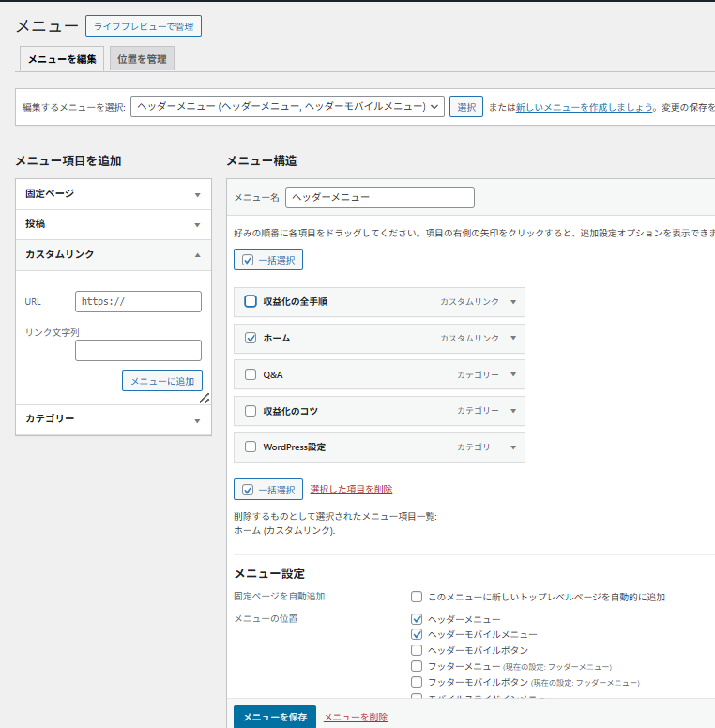Viewport: 715px width, 728px height.
Task: Open settings arrow for Q&A menu item
Action: coord(513,374)
